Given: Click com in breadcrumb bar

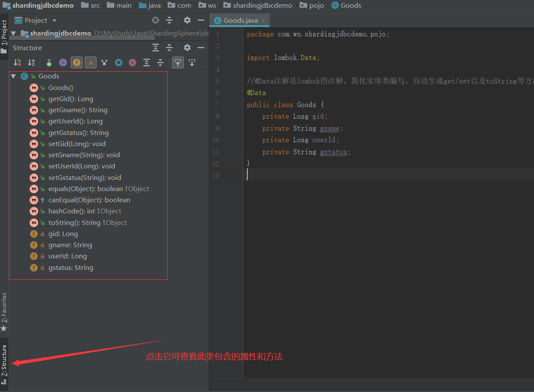Looking at the screenshot, I should point(179,6).
